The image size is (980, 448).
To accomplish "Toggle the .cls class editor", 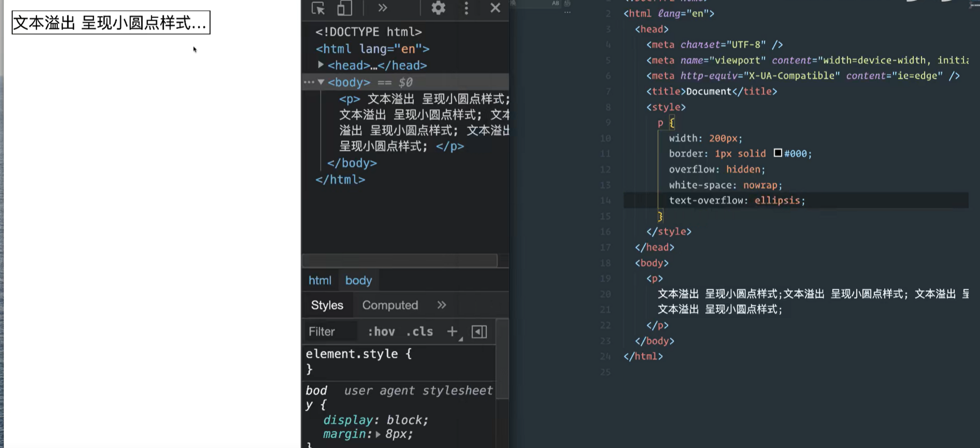I will pyautogui.click(x=420, y=332).
